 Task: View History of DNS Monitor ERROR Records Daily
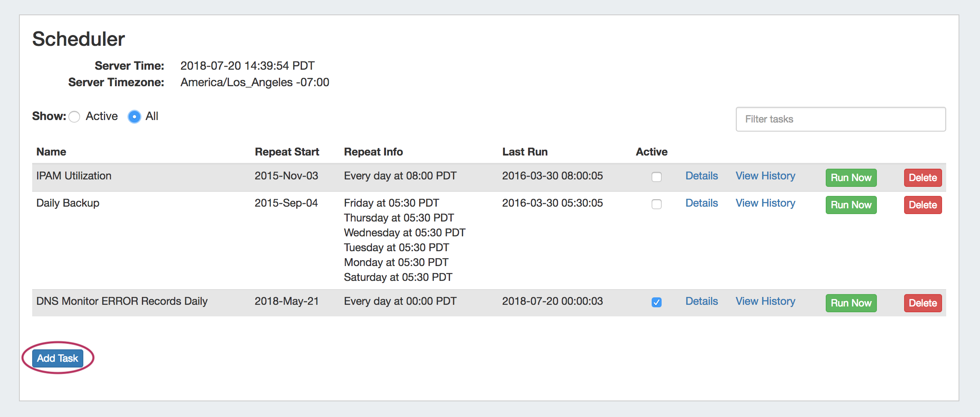(765, 302)
